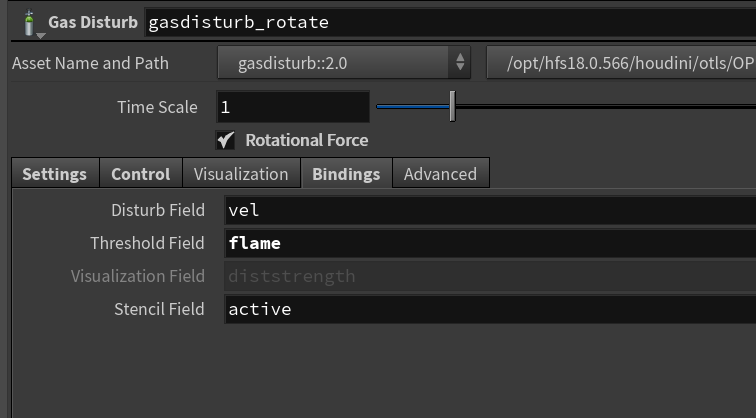This screenshot has height=418, width=756.
Task: Click the Time Scale parameter label
Action: [157, 107]
